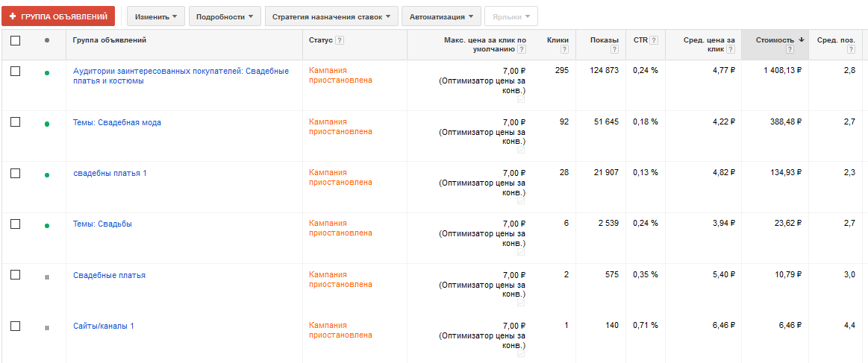Click green status dot of свадебны платья 1

point(47,174)
